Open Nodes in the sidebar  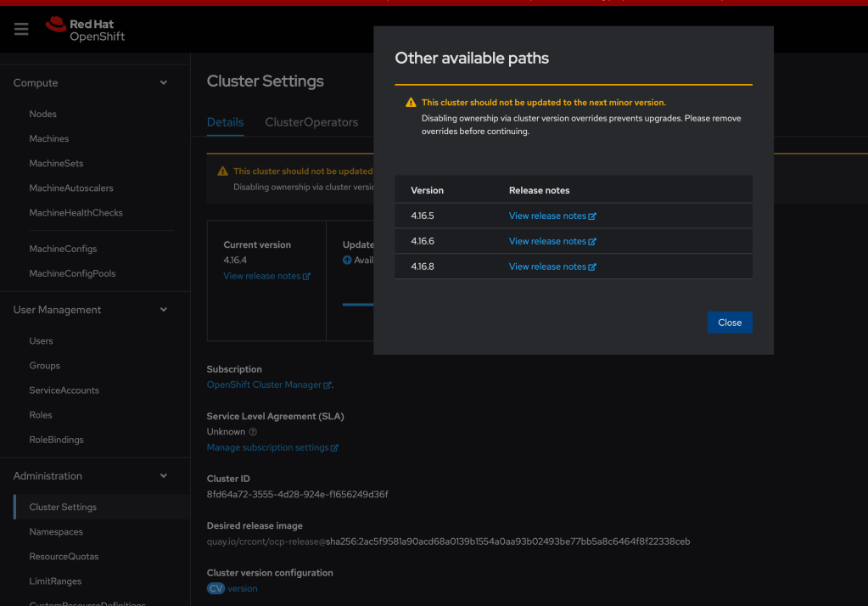click(42, 114)
